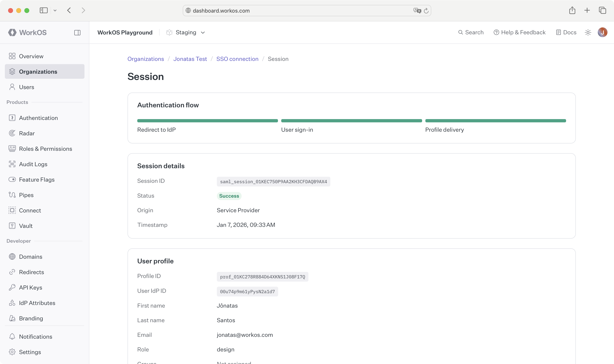The image size is (614, 364).
Task: Open the Staging environment dropdown
Action: click(x=186, y=32)
